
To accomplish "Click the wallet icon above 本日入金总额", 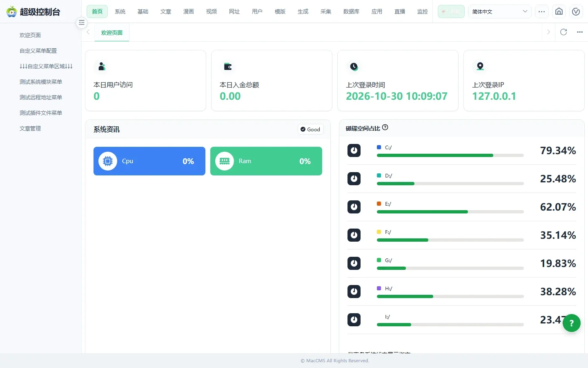I will click(228, 66).
